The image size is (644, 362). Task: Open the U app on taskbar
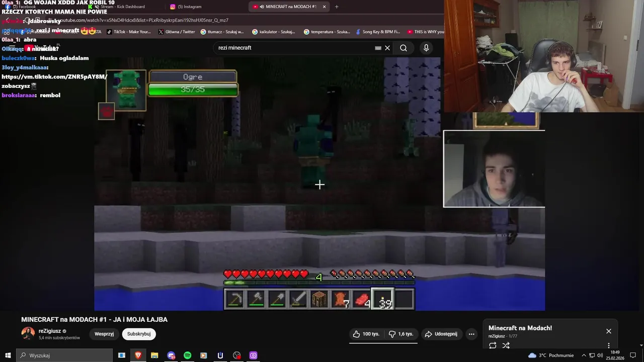pos(220,355)
